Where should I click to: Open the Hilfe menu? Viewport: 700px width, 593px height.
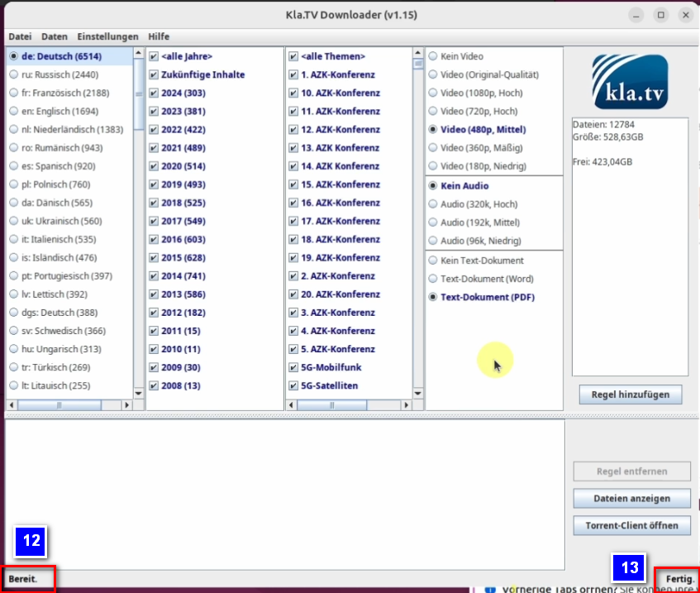coord(159,36)
